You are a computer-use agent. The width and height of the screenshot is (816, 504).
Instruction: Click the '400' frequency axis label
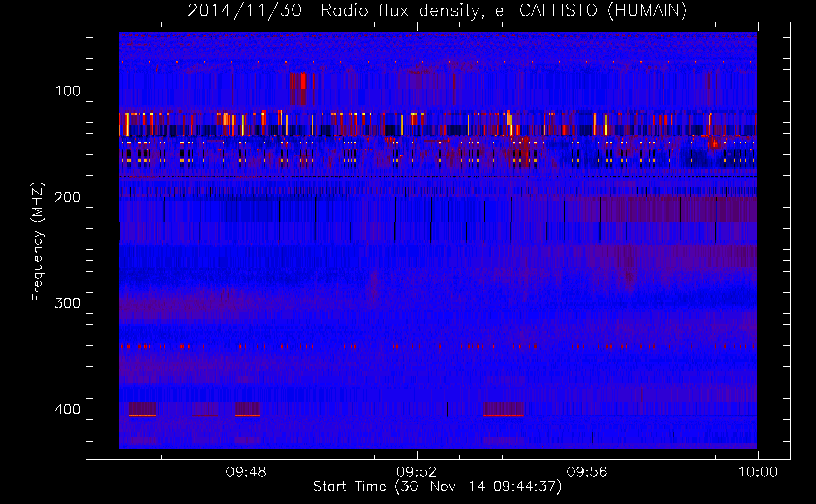pos(68,409)
